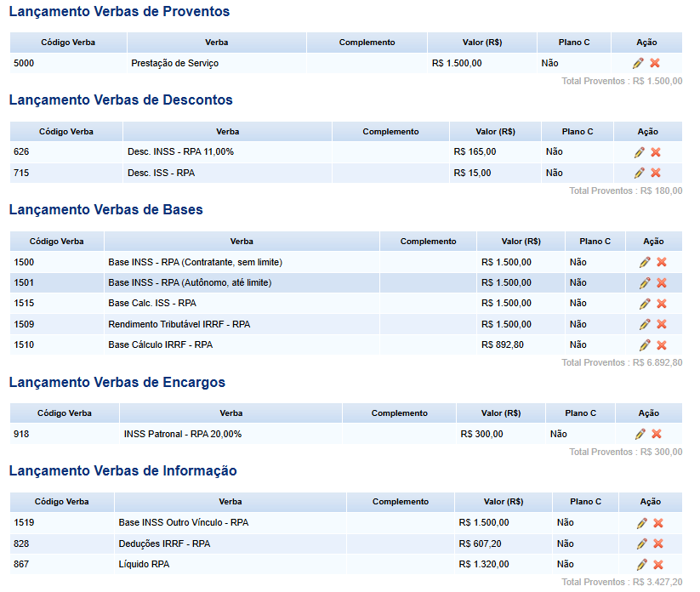The image size is (700, 592).
Task: Click Lançamento Verbas de Proventos heading
Action: 119,12
